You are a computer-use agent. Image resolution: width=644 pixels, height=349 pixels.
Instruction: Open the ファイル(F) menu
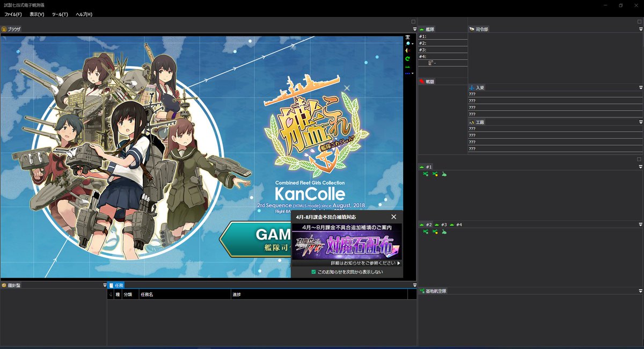pos(13,14)
